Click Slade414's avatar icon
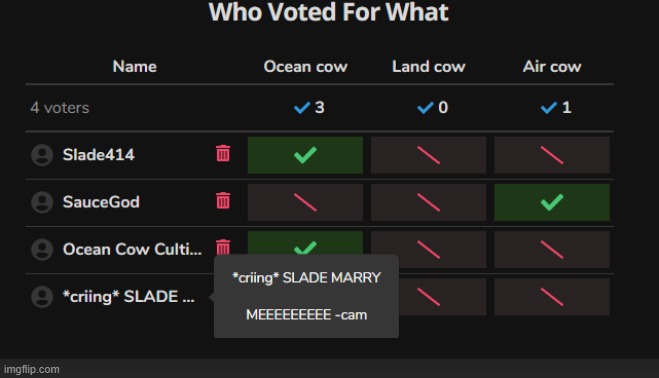Viewport: 659px width, 378px height. click(42, 155)
